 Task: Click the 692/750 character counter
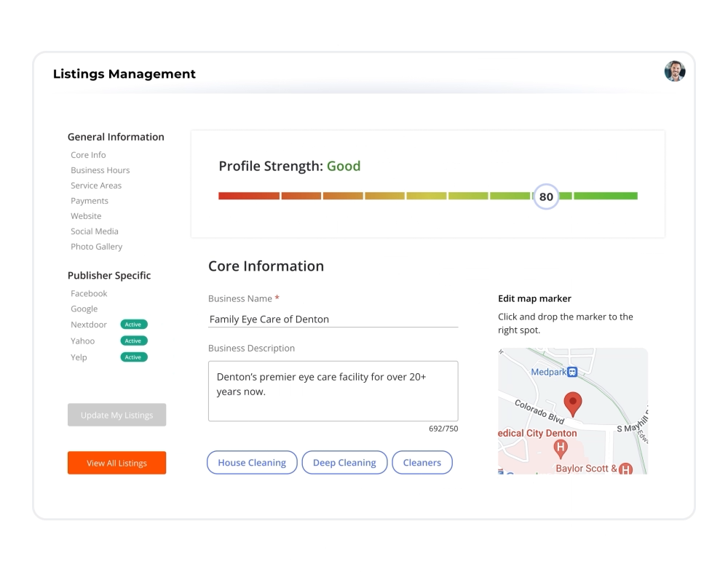click(443, 429)
